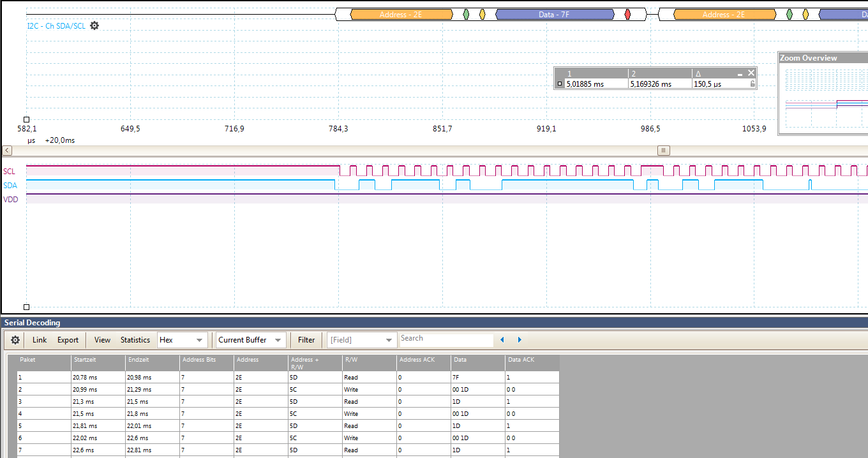The height and width of the screenshot is (458, 868).
Task: Click the Export button
Action: [x=68, y=340]
